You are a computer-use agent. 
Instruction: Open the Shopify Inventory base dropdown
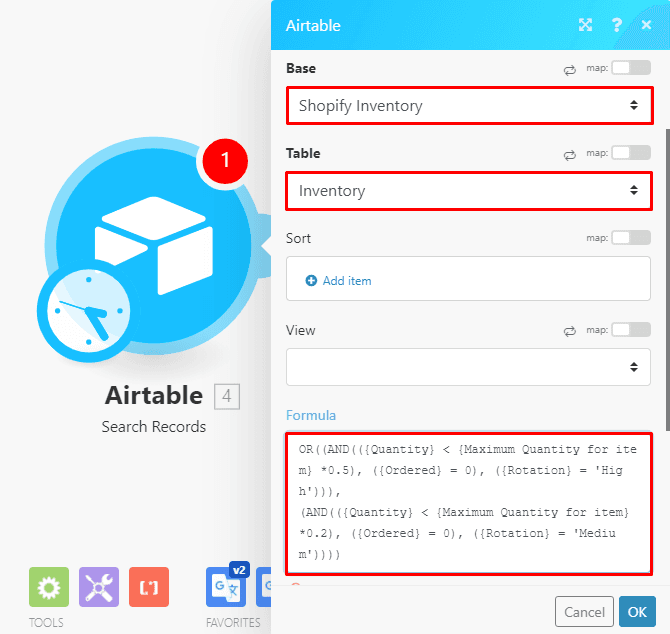pos(468,106)
